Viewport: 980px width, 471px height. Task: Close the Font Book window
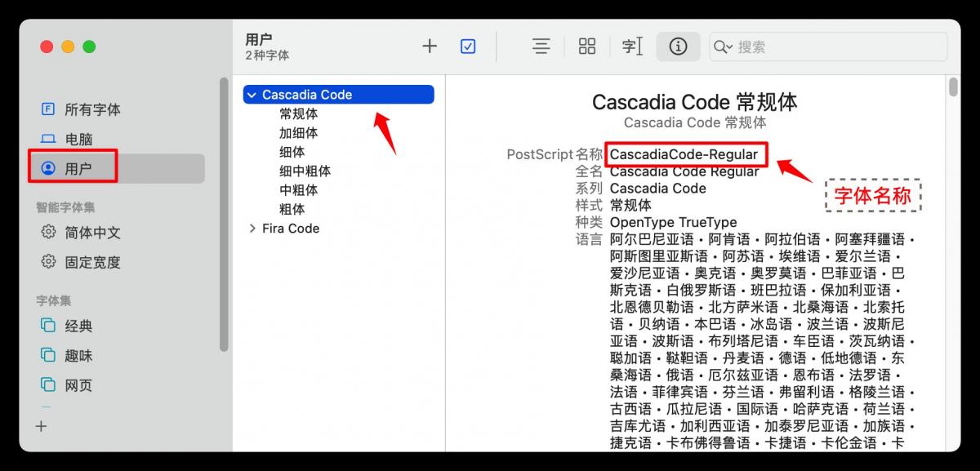(x=47, y=47)
